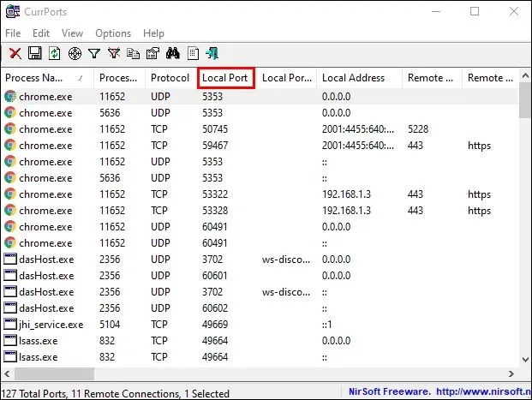The image size is (532, 400).
Task: Click the funnel icon with red X
Action: pos(113,53)
